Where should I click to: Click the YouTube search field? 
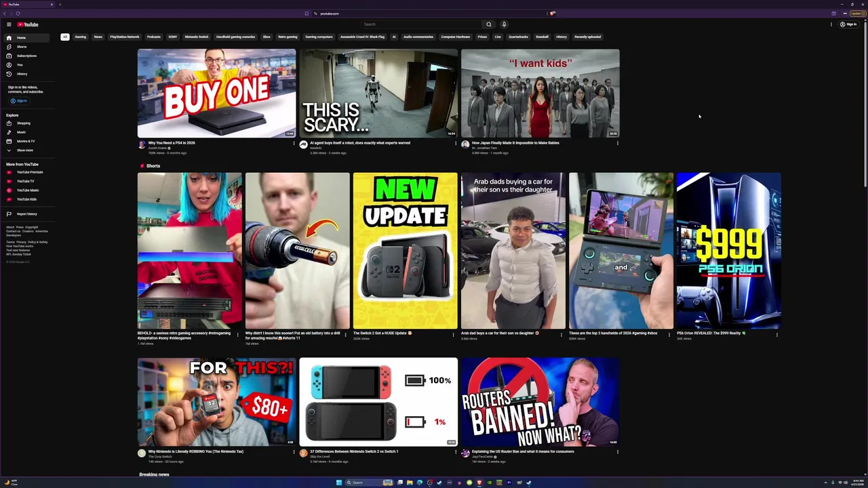(420, 24)
